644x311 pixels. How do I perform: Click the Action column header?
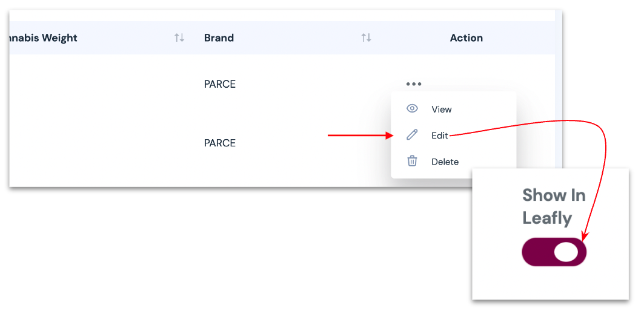coord(466,38)
